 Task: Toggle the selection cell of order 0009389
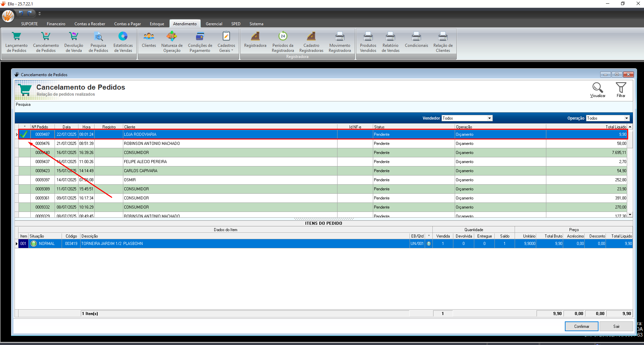pyautogui.click(x=24, y=189)
